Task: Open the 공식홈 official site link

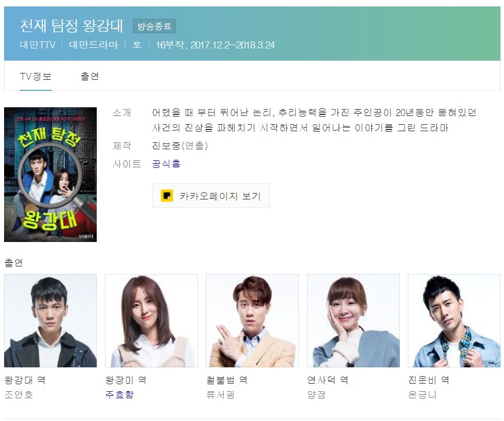Action: click(166, 164)
